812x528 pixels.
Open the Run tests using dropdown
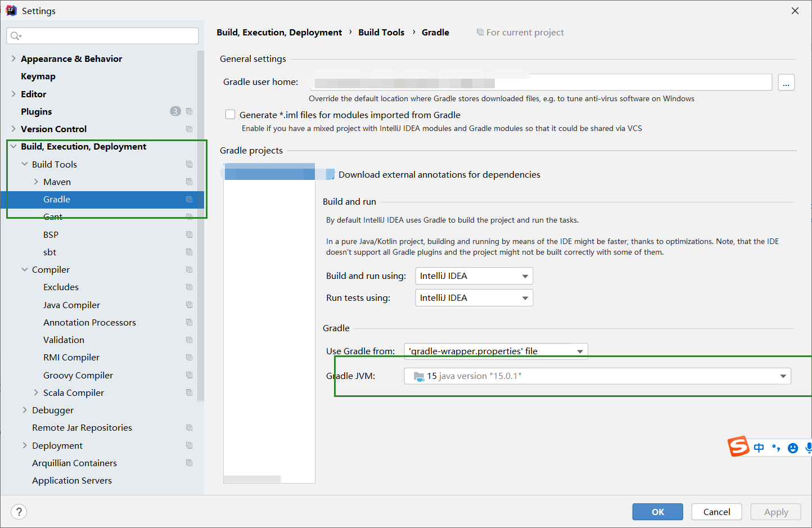pos(473,298)
